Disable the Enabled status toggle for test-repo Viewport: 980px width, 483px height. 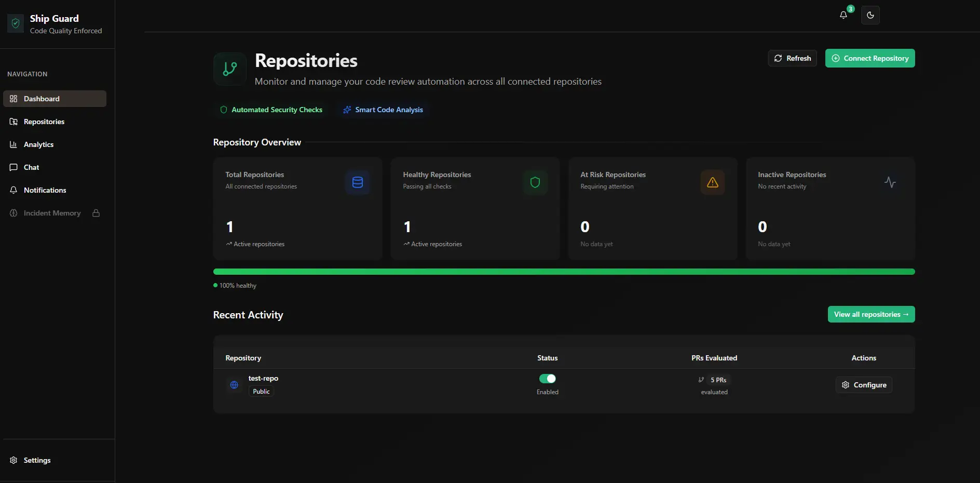pyautogui.click(x=548, y=379)
